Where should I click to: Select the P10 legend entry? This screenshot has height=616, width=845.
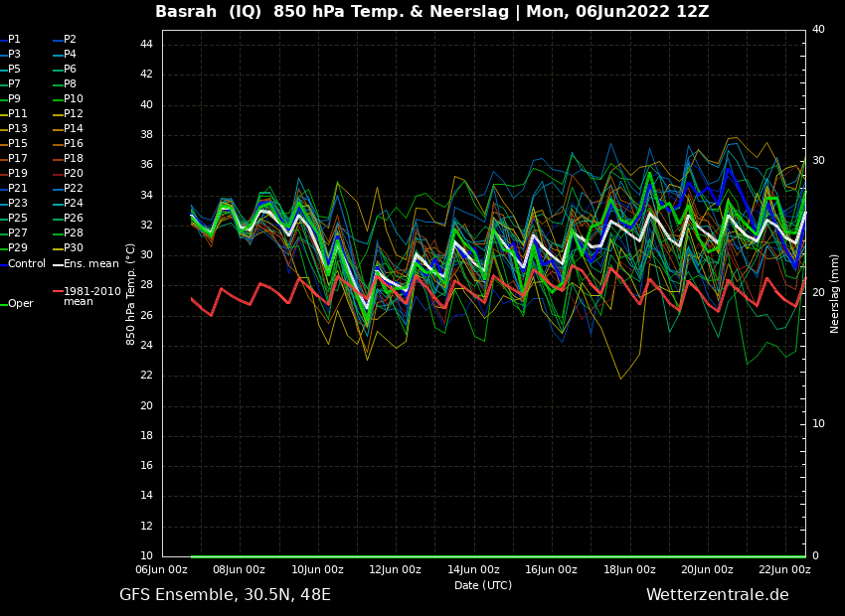point(74,99)
